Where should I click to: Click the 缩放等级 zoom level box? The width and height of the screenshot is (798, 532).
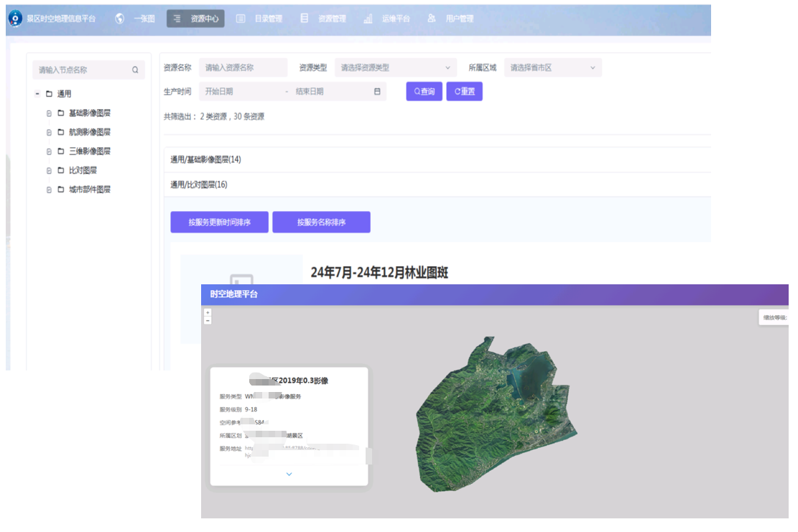[x=774, y=317]
